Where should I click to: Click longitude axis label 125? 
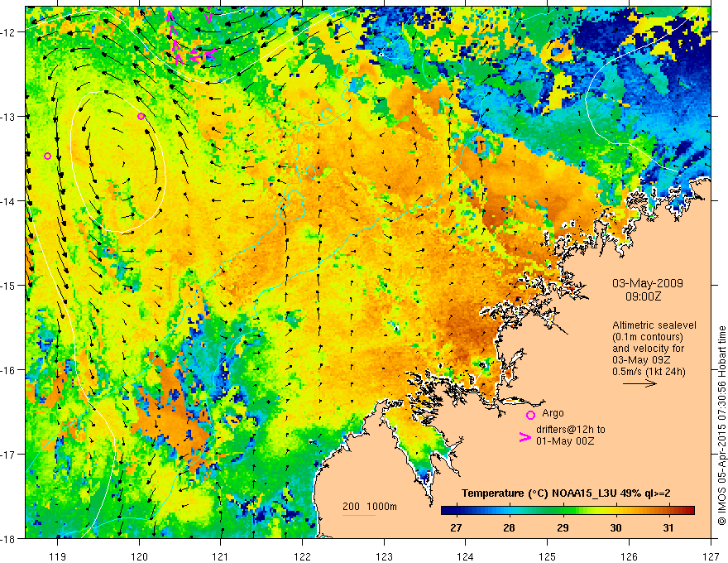[x=547, y=556]
